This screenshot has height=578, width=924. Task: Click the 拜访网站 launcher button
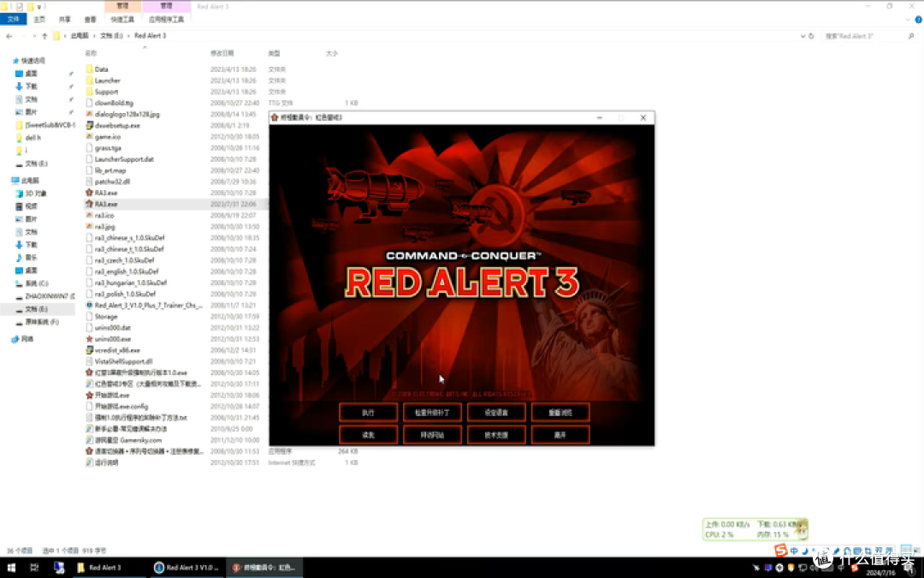pos(432,435)
